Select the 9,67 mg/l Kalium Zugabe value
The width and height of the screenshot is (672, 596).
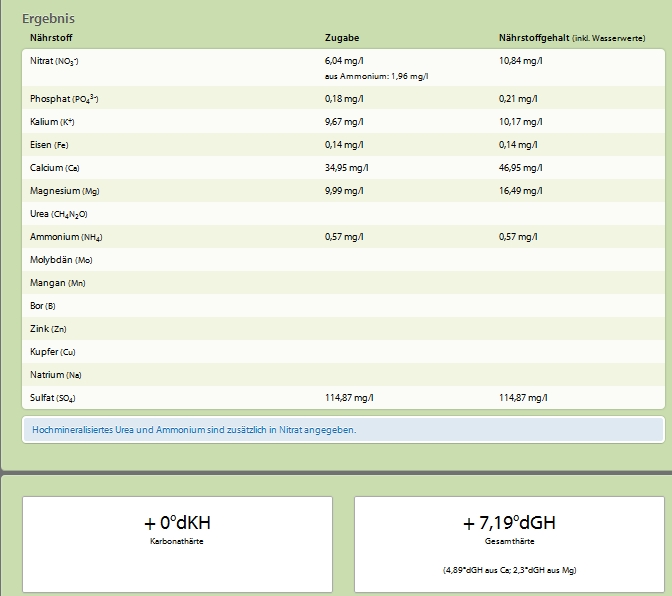coord(344,122)
